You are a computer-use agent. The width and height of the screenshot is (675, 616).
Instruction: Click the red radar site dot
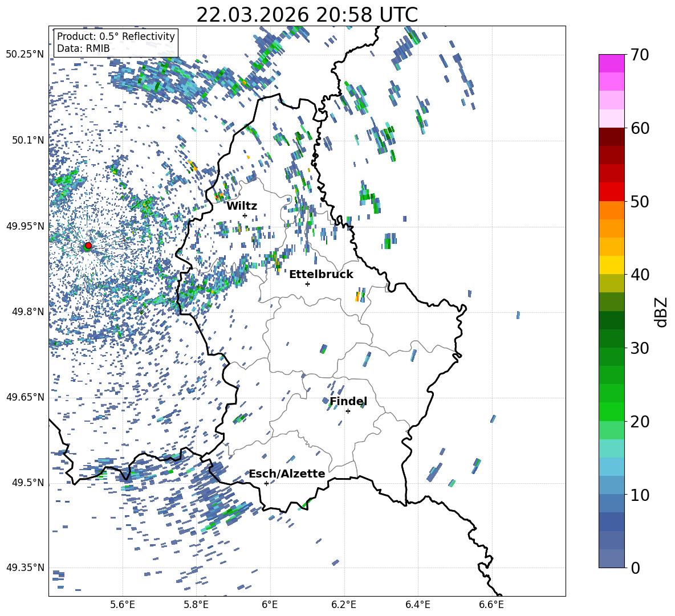(x=88, y=246)
